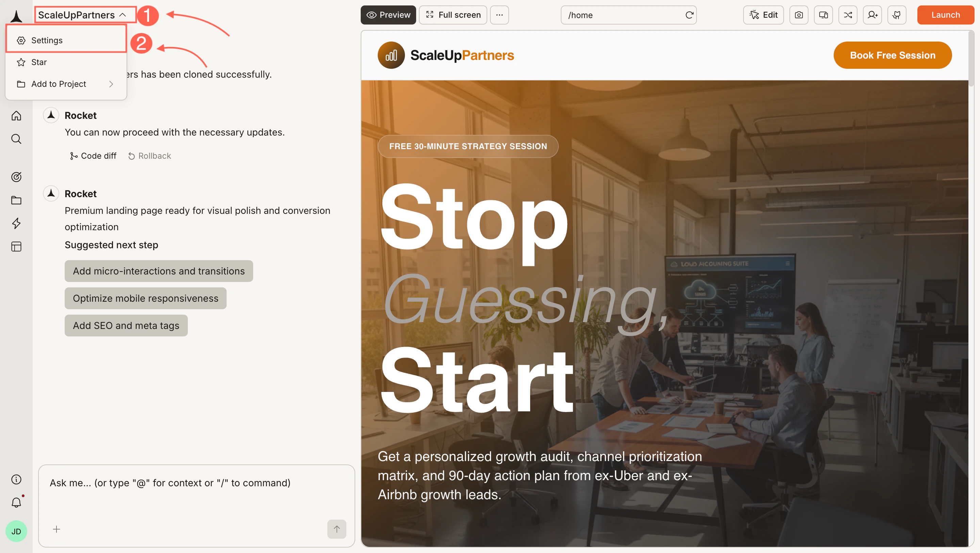Click the orange Launch button

tap(945, 15)
